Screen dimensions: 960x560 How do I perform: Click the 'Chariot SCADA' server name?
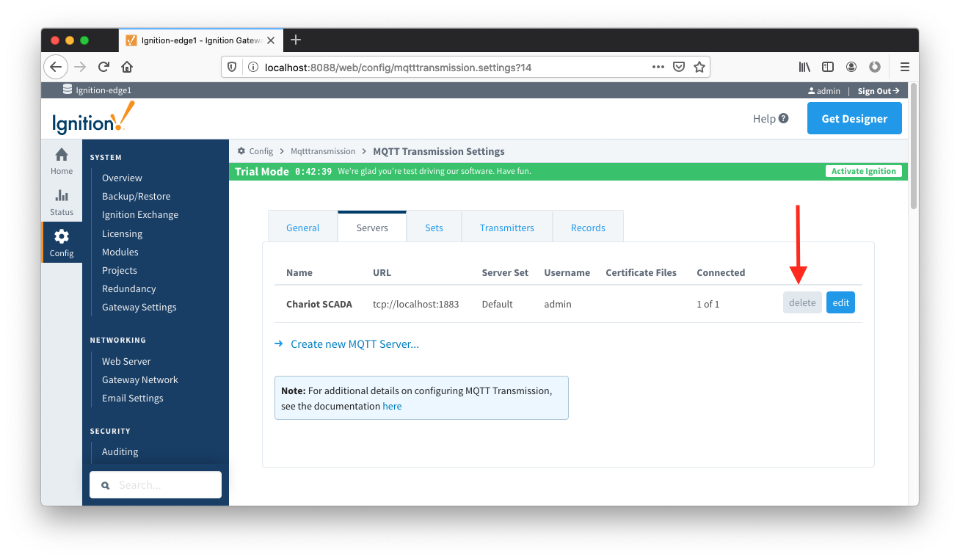pos(319,304)
